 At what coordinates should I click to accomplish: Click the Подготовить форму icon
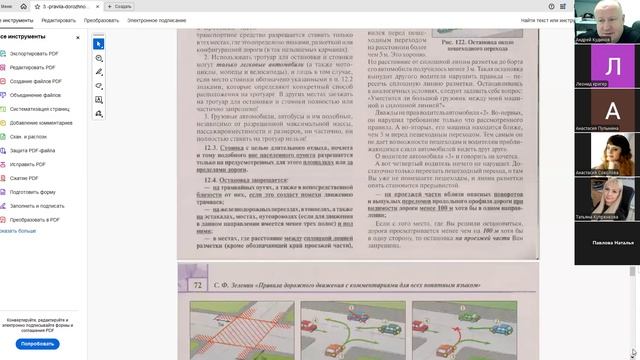(2, 192)
